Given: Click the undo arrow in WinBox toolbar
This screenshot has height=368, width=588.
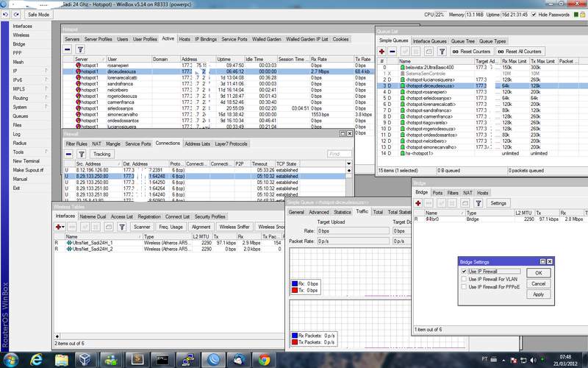Looking at the screenshot, I should click(x=7, y=14).
